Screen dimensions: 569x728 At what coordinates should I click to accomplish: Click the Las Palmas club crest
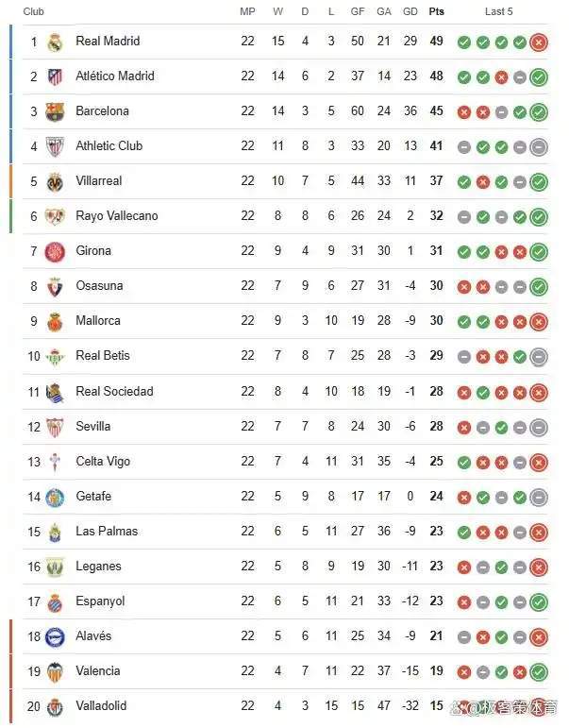pyautogui.click(x=55, y=532)
